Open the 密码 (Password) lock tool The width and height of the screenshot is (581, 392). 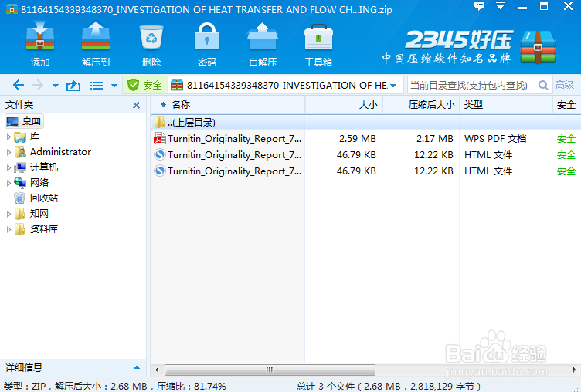point(207,36)
